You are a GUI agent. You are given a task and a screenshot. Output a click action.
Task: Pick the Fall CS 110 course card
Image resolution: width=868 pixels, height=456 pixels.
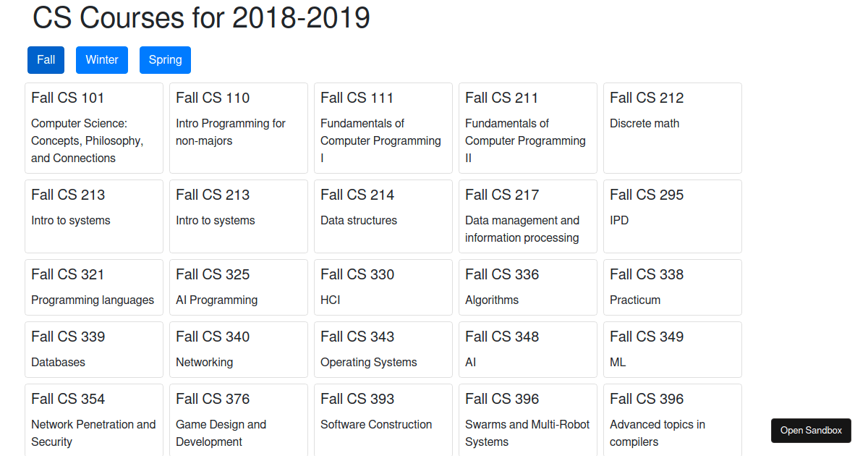tap(239, 128)
